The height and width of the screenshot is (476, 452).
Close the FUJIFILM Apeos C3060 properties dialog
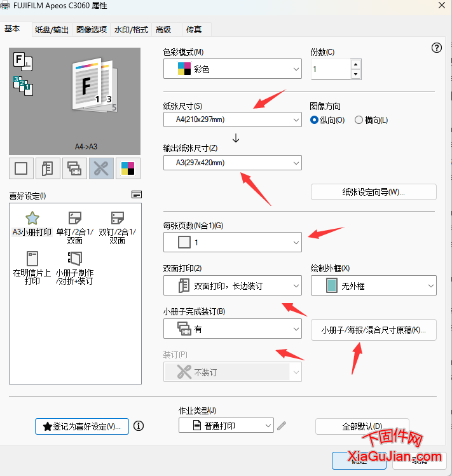(x=442, y=5)
